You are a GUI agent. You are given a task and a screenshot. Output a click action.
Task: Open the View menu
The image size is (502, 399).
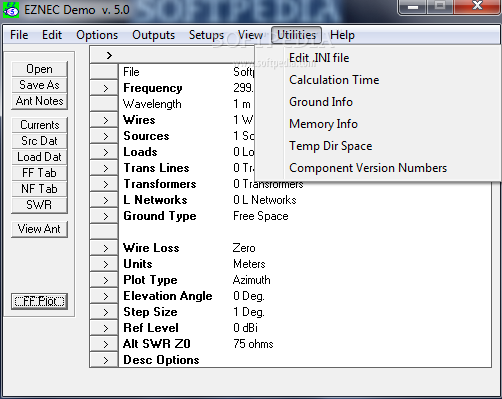pyautogui.click(x=250, y=35)
